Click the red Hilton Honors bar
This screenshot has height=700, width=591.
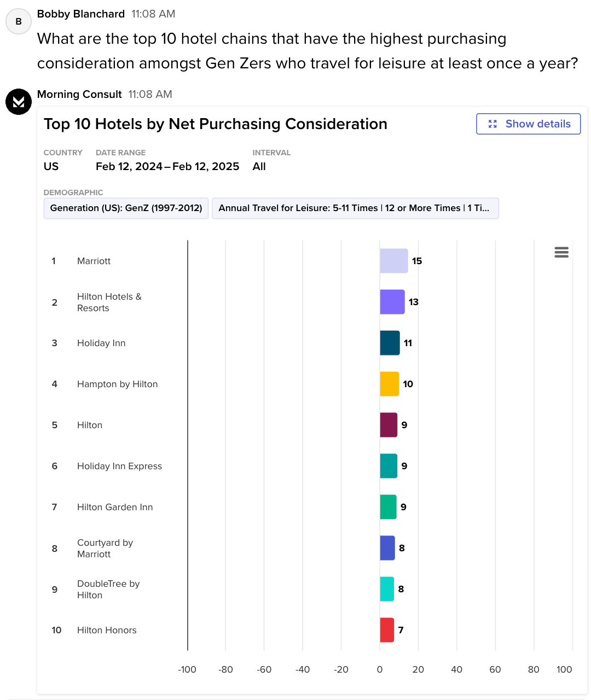coord(387,630)
